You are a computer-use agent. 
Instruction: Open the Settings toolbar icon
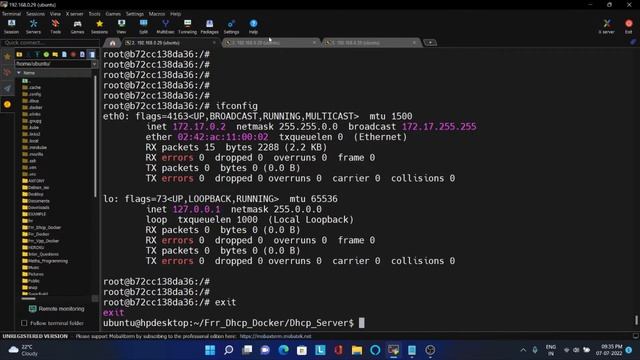coord(231,27)
